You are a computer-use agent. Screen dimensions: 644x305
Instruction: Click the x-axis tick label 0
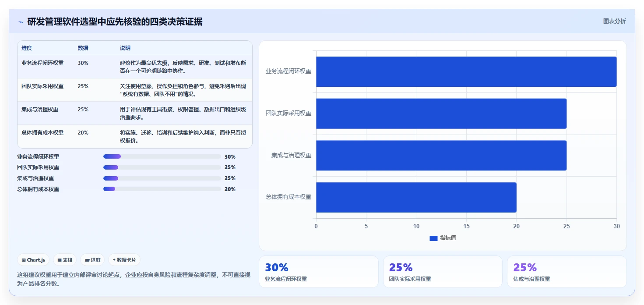click(316, 226)
